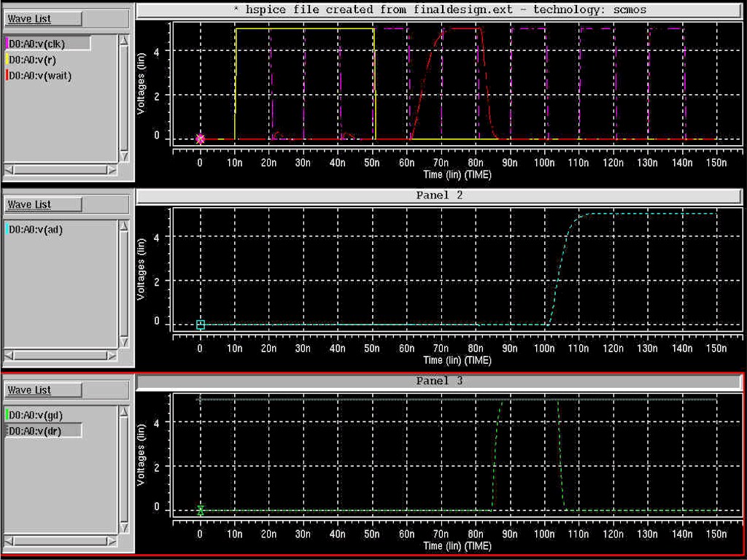Click left arrow of top wave list horizontal scrollbar

coord(9,170)
